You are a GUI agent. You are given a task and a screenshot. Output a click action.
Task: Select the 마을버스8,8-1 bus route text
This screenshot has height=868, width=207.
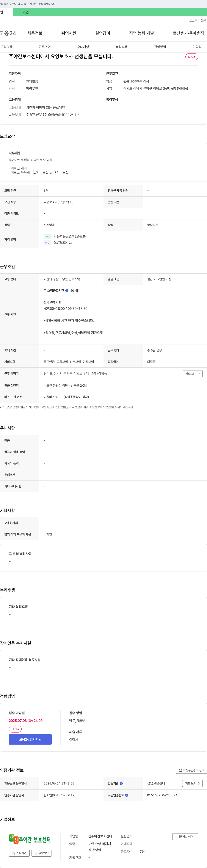coord(66,397)
